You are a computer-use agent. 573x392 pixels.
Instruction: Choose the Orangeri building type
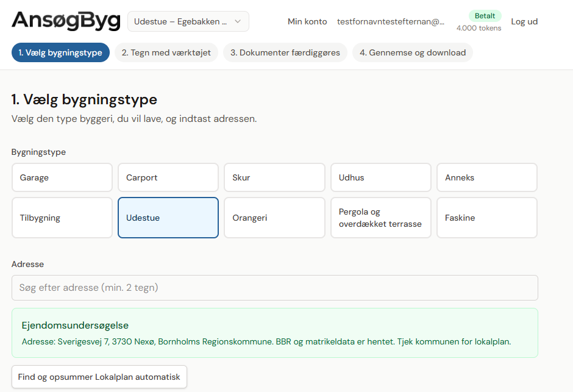pos(274,218)
